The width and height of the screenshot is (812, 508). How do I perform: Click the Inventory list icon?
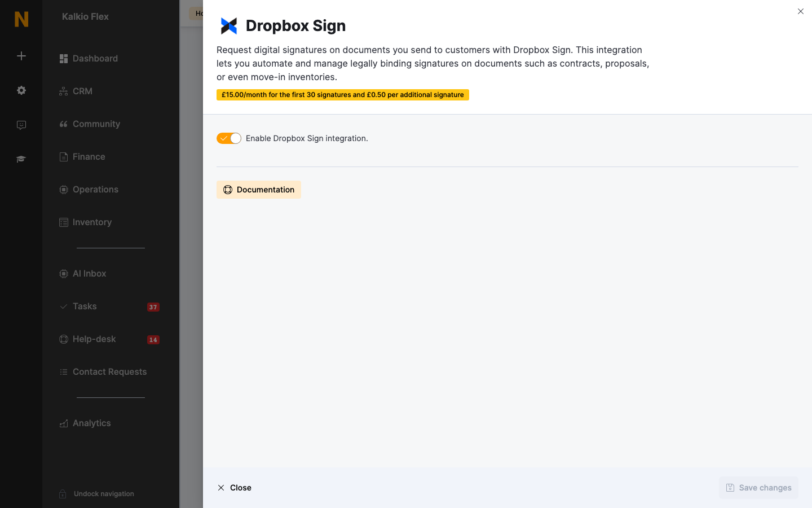click(x=64, y=222)
